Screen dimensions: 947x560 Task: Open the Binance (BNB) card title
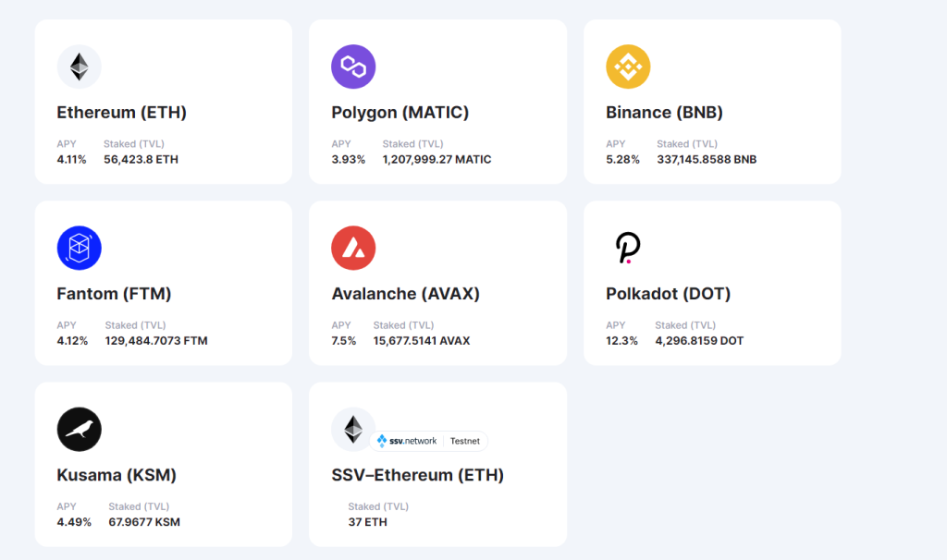664,113
